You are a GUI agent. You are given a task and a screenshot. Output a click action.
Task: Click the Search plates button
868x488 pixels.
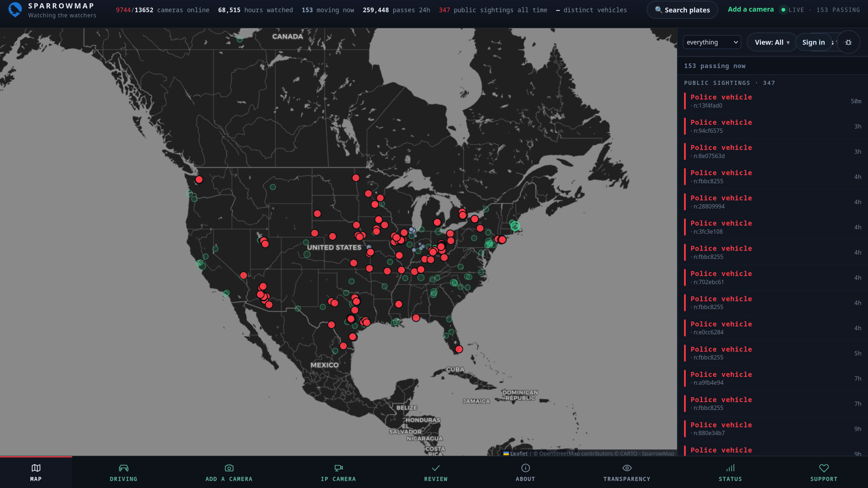(682, 10)
